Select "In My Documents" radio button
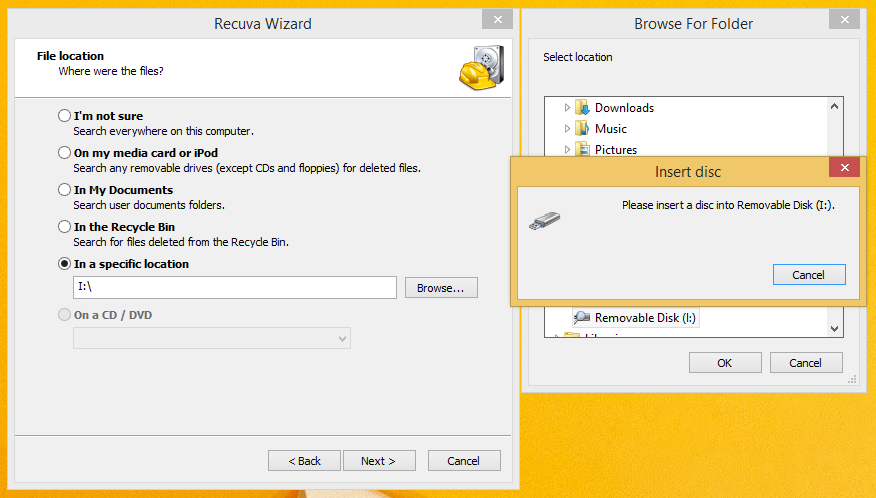Screen dimensions: 876x498 pyautogui.click(x=64, y=189)
